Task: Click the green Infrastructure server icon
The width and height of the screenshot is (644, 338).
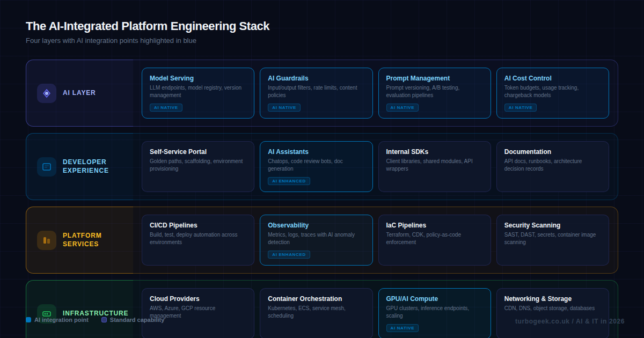Action: [47, 314]
